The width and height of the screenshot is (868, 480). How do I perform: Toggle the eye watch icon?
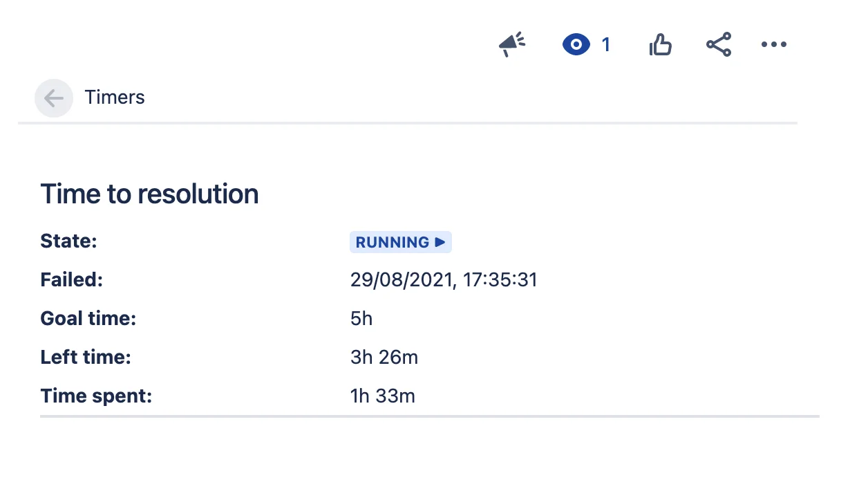pyautogui.click(x=576, y=46)
